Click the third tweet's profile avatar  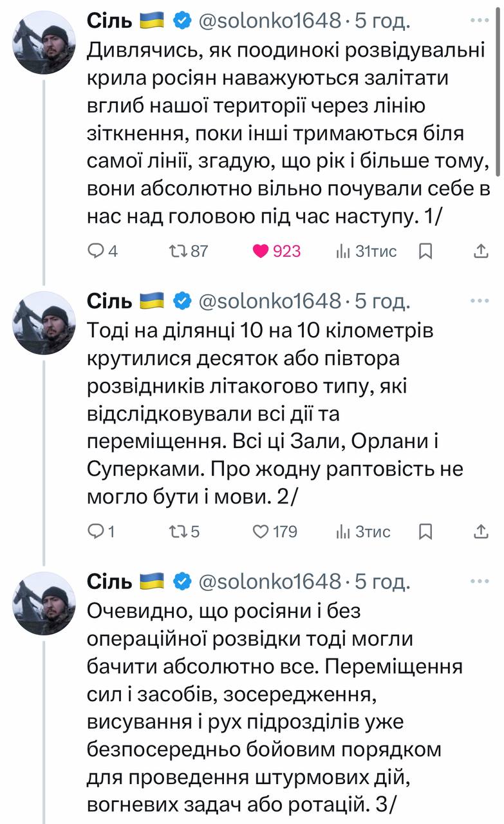click(x=44, y=603)
